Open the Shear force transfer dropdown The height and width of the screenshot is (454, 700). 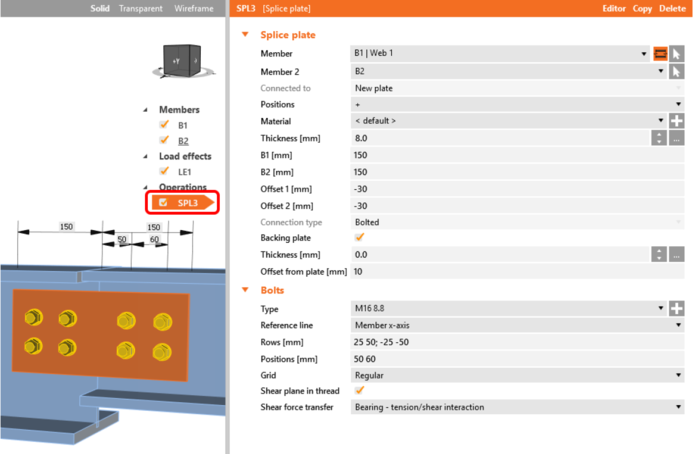(x=517, y=407)
